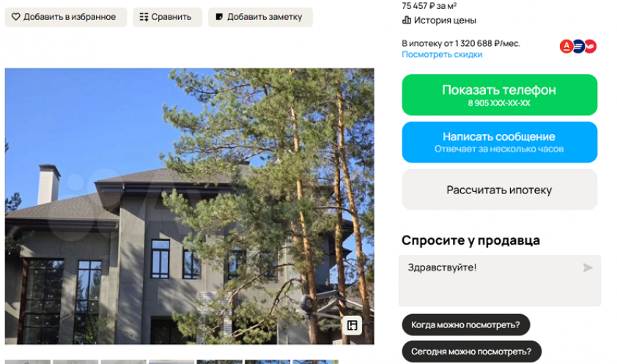Click the heart icon to add to favorites
This screenshot has width=617, height=364.
[x=15, y=17]
